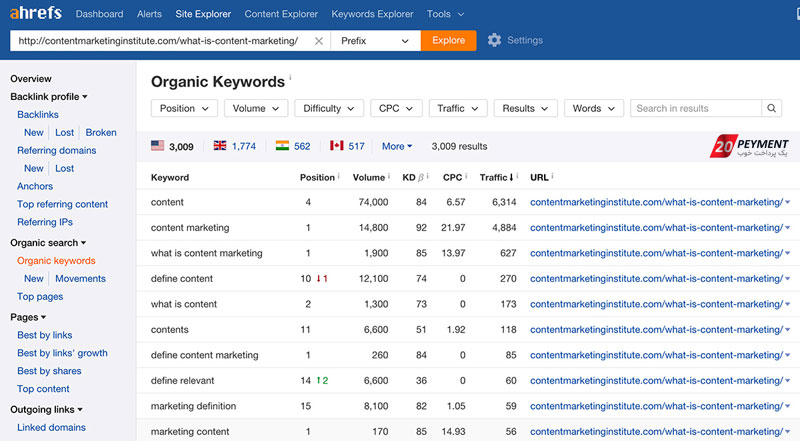Switch to Site Explorer
This screenshot has height=441, width=800.
click(x=203, y=14)
